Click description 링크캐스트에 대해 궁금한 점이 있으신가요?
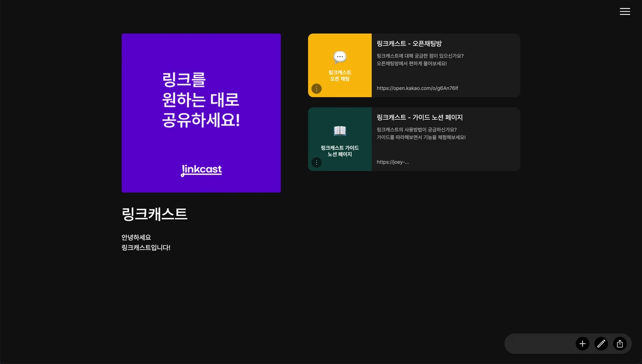Viewport: 642px width, 364px height. point(421,56)
